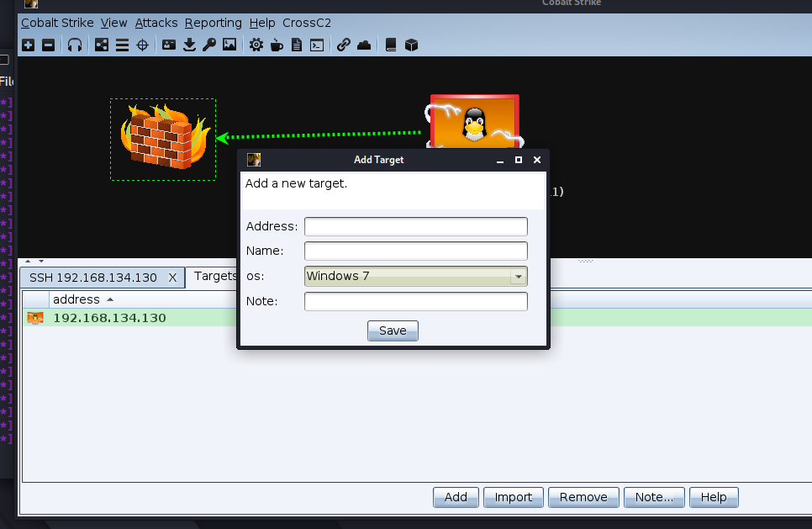This screenshot has height=529, width=812.
Task: Minimize the Add Target dialog
Action: pos(500,160)
